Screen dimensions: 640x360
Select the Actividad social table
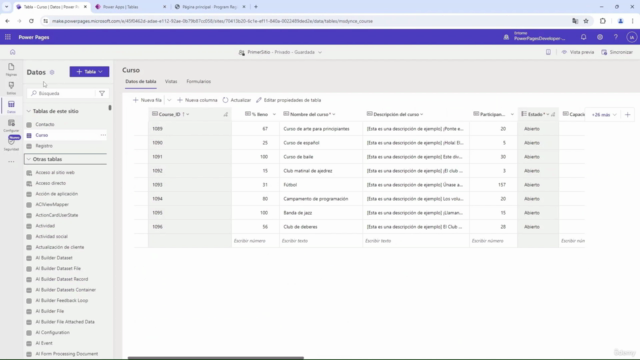point(51,237)
